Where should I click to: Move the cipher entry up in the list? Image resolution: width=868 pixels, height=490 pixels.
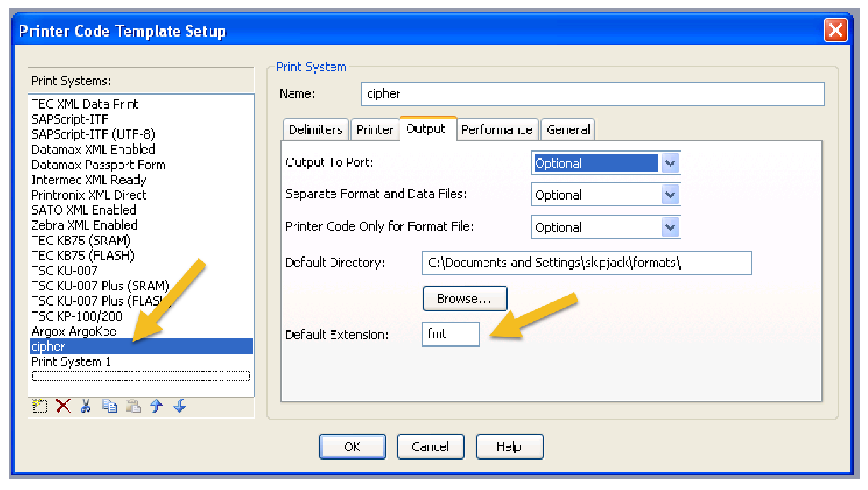[156, 406]
